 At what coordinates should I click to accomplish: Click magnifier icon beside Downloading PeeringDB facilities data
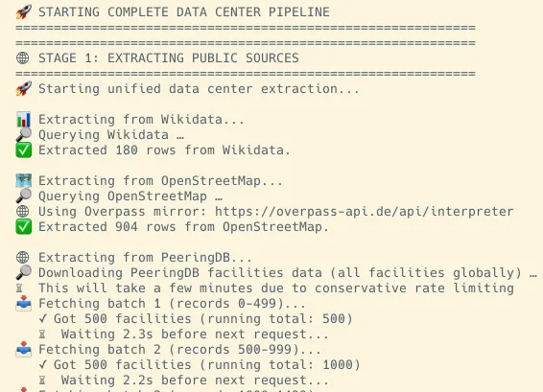point(24,272)
